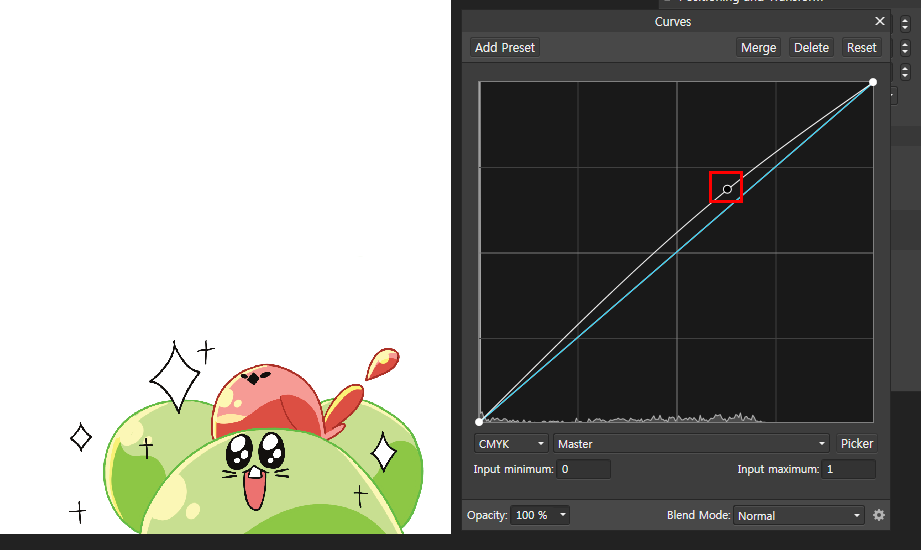Open the Blend Mode dropdown
The height and width of the screenshot is (550, 921).
coord(799,515)
